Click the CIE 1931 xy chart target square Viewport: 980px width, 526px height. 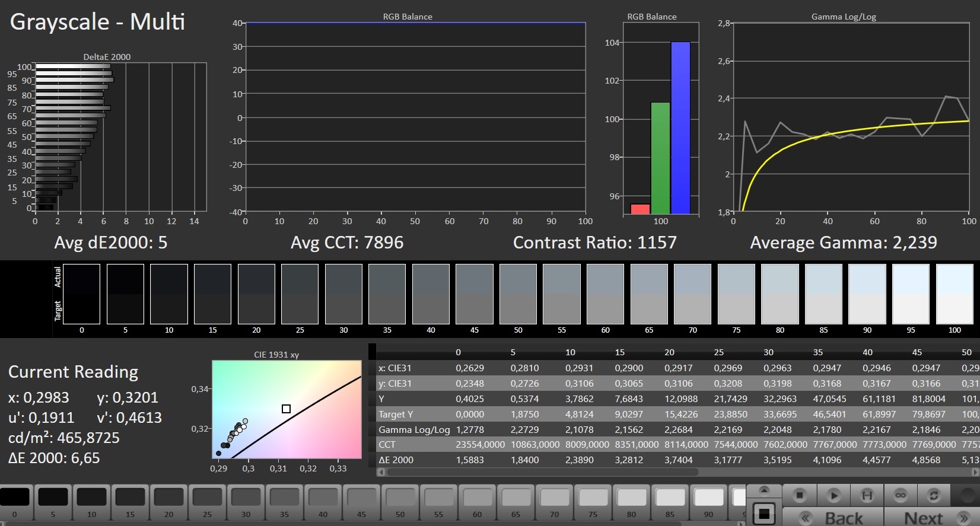pyautogui.click(x=286, y=409)
